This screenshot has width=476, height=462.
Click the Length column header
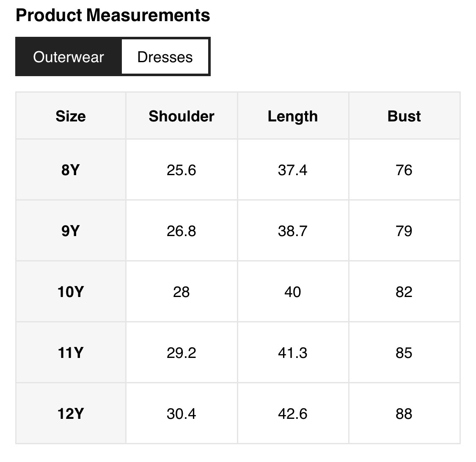point(293,116)
